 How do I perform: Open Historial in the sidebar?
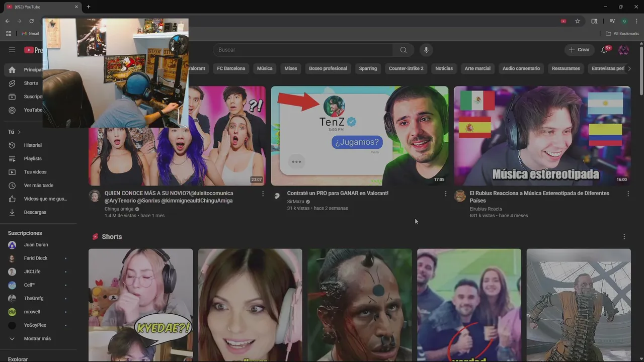click(38, 145)
